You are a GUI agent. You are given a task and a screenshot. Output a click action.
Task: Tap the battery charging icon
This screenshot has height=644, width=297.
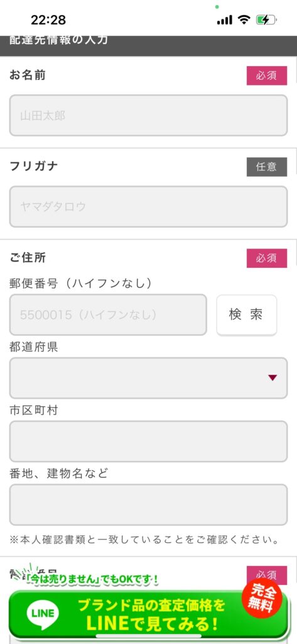[266, 19]
